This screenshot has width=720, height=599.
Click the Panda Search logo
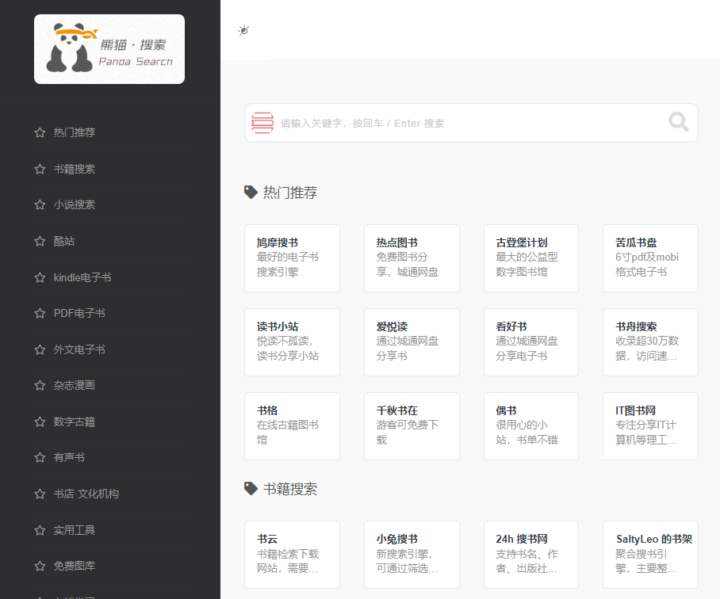pos(109,49)
